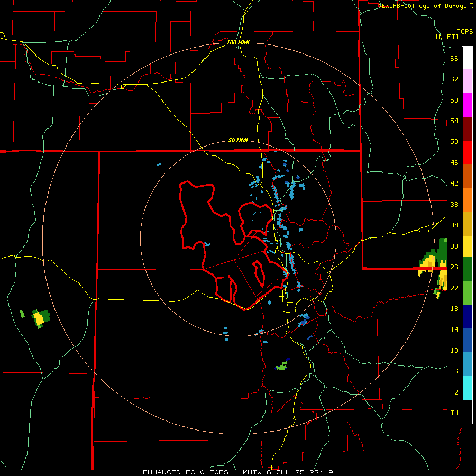This screenshot has height=476, width=476.
Task: Click the 100 NMI range ring label
Action: [x=238, y=42]
